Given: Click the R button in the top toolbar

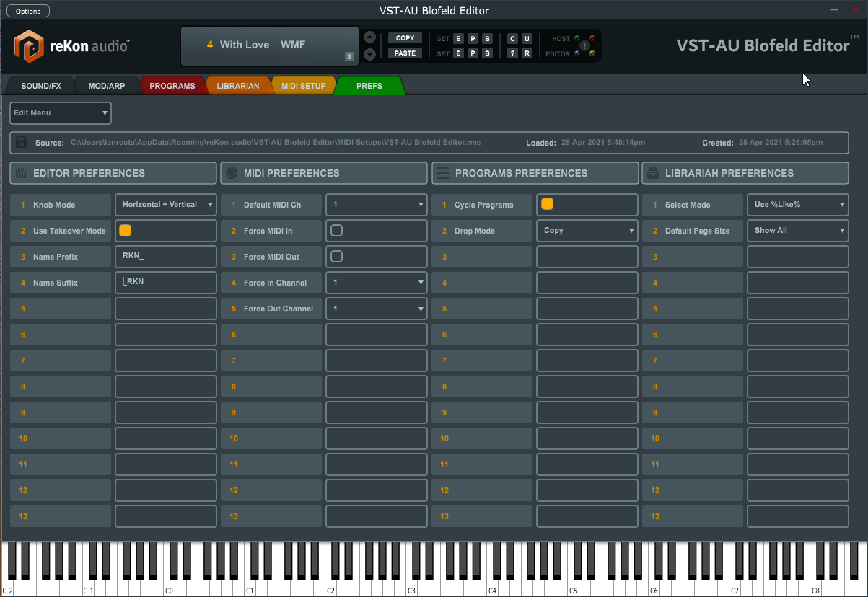Looking at the screenshot, I should [x=527, y=53].
